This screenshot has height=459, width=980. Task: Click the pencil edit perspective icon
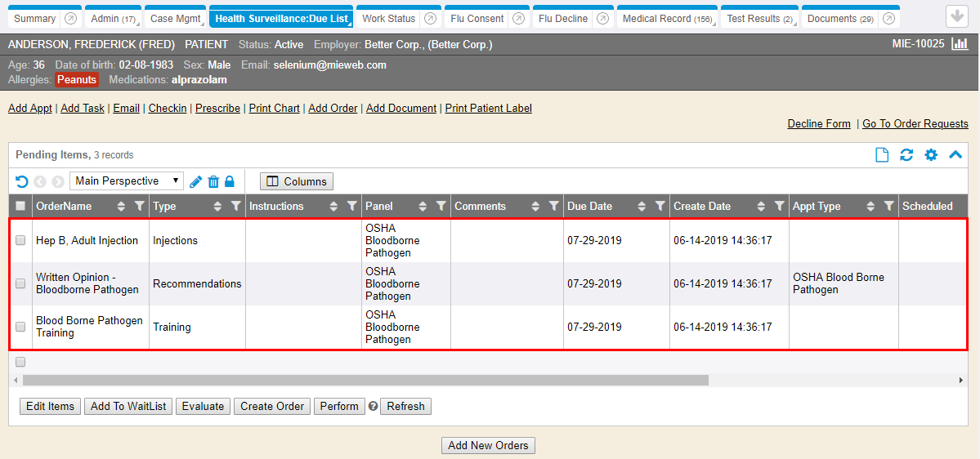(196, 181)
